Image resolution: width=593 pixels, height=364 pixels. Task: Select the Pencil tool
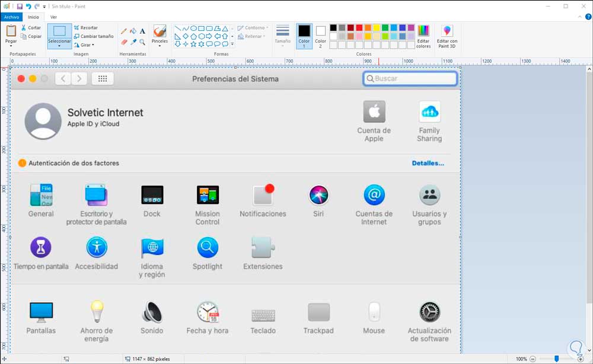[124, 31]
